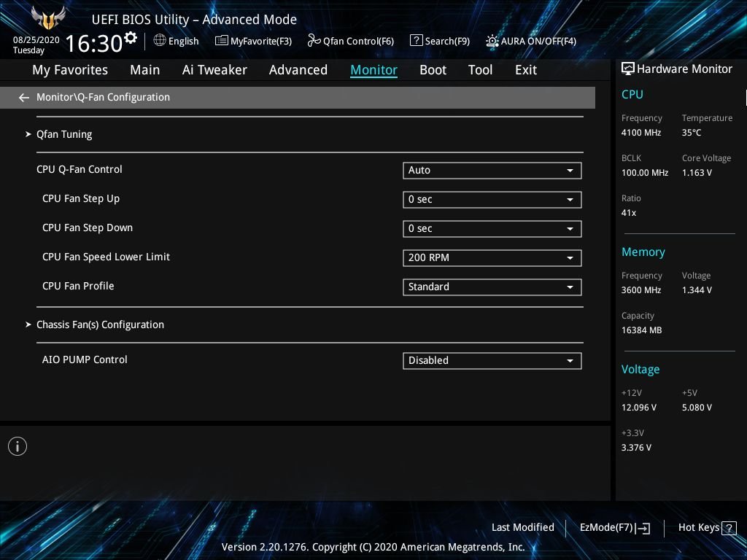
Task: Click the BCLK value 100.00 MHz
Action: pyautogui.click(x=645, y=173)
